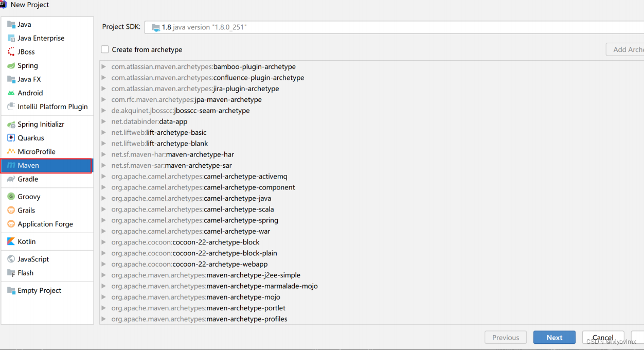
Task: Click the JBoss red dots icon
Action: [x=11, y=51]
